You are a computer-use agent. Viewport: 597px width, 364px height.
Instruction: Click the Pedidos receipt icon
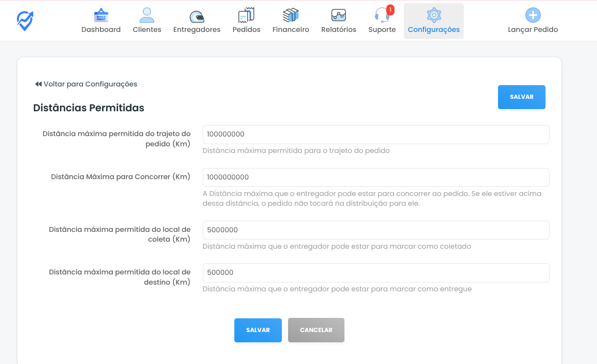point(246,16)
